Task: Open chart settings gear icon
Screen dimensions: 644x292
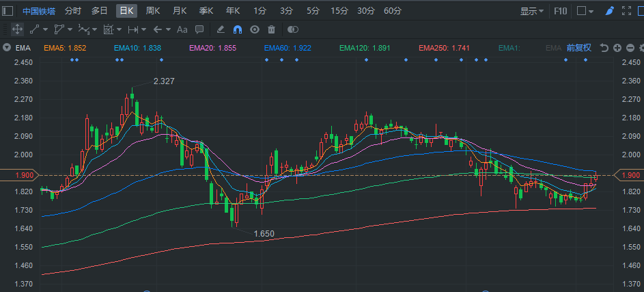Action: click(641, 48)
